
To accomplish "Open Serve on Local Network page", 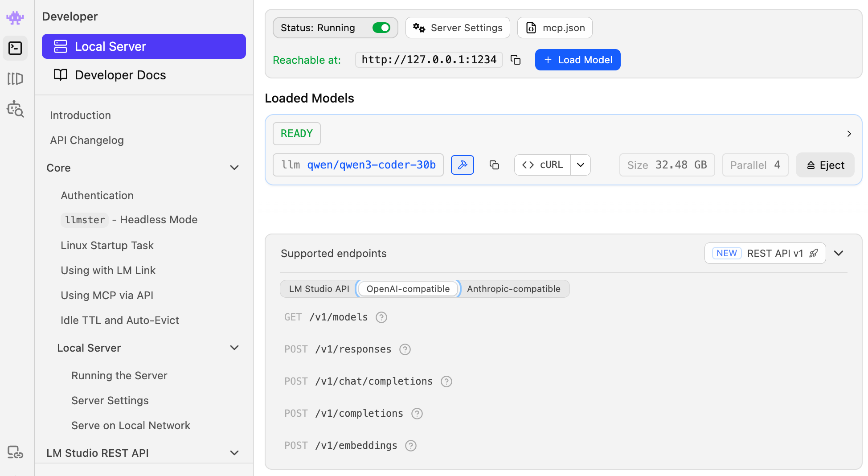I will click(131, 425).
